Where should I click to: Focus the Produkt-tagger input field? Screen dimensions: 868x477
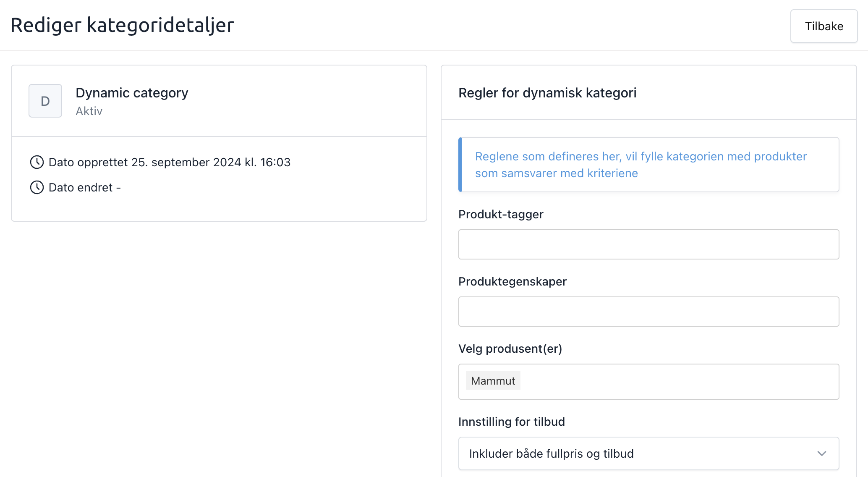coord(648,244)
